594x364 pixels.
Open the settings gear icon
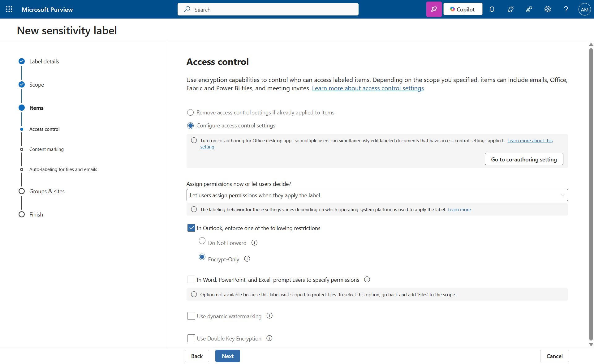point(548,9)
